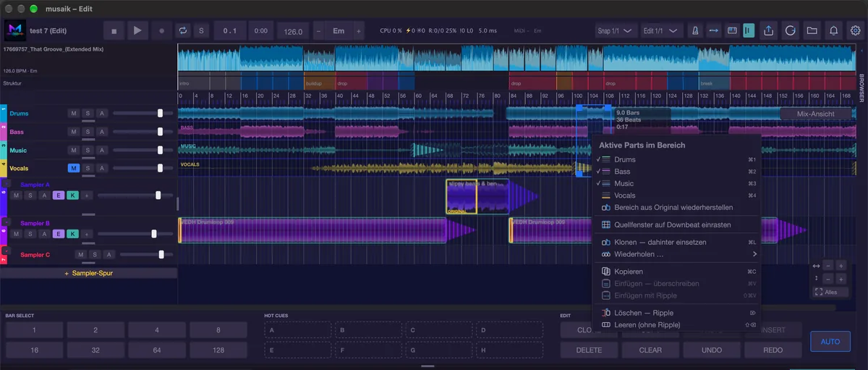Image resolution: width=868 pixels, height=370 pixels.
Task: Open the settings gear icon
Action: (856, 31)
